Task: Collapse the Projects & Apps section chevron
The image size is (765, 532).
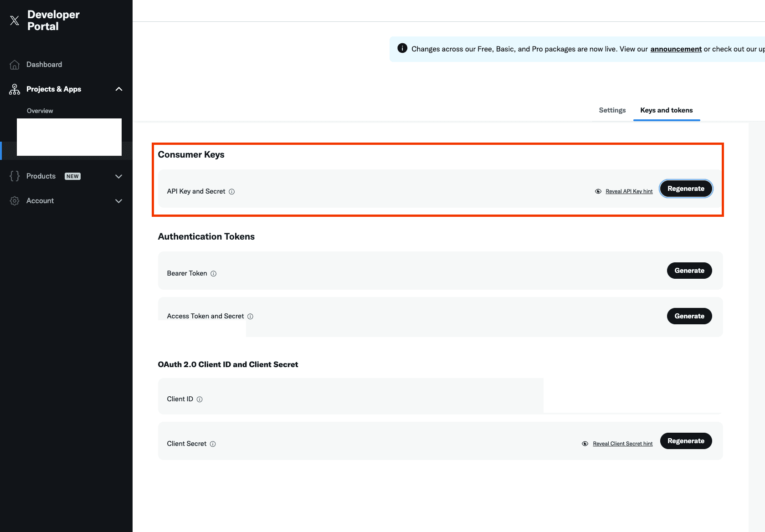Action: [119, 89]
